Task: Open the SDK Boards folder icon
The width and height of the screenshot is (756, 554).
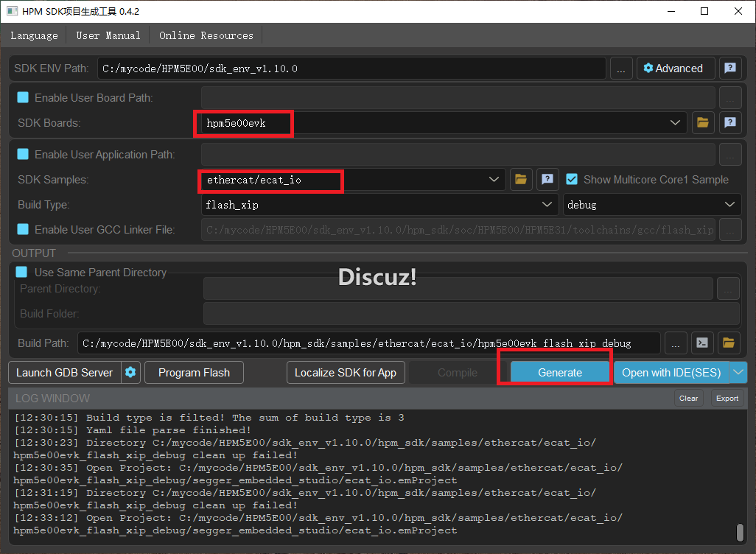Action: 702,123
